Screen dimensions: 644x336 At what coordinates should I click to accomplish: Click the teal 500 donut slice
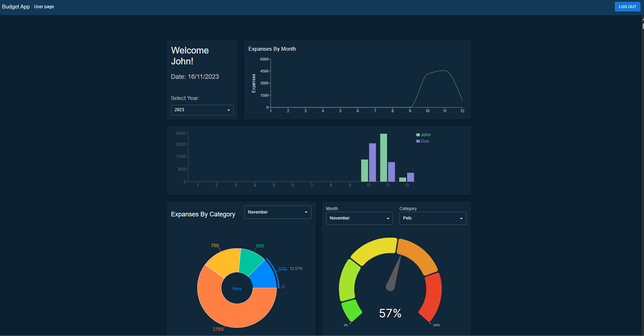coord(251,261)
